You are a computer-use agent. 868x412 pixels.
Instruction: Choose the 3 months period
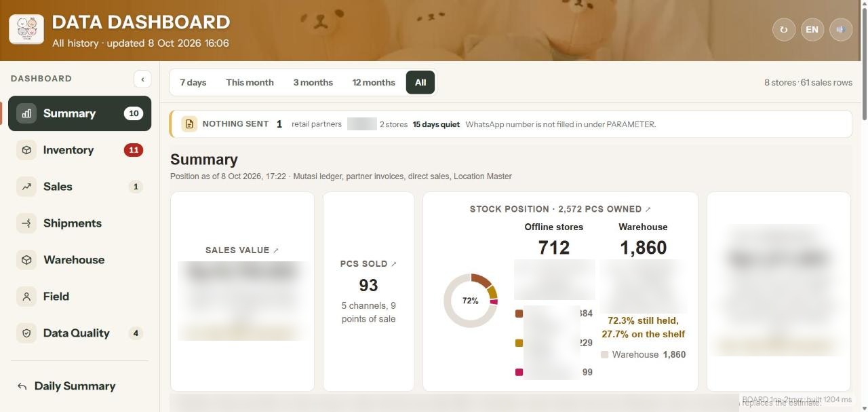[313, 82]
